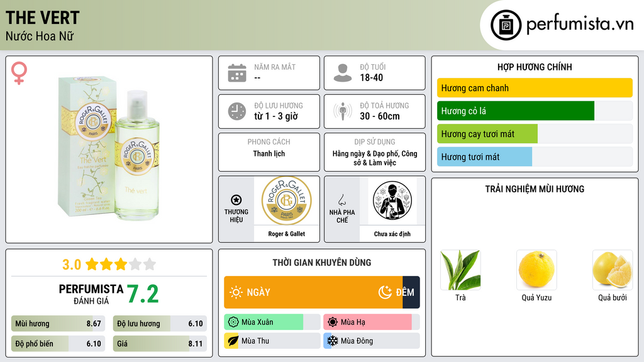Click the THE VERT title
Viewport: 644px width, 362px height.
click(x=42, y=18)
